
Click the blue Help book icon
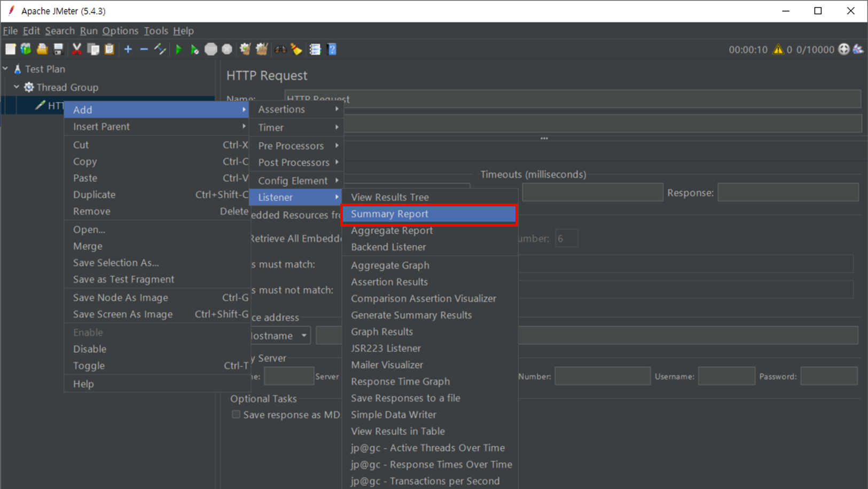[x=332, y=49]
